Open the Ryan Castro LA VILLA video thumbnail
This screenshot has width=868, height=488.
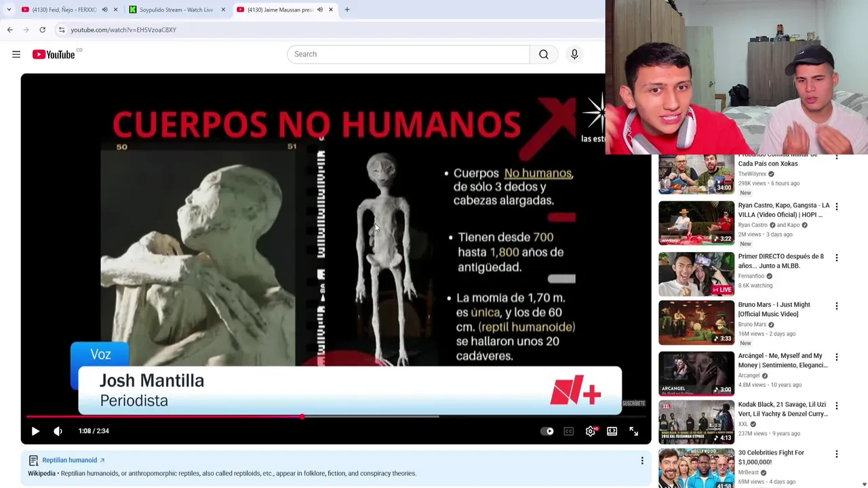coord(696,223)
